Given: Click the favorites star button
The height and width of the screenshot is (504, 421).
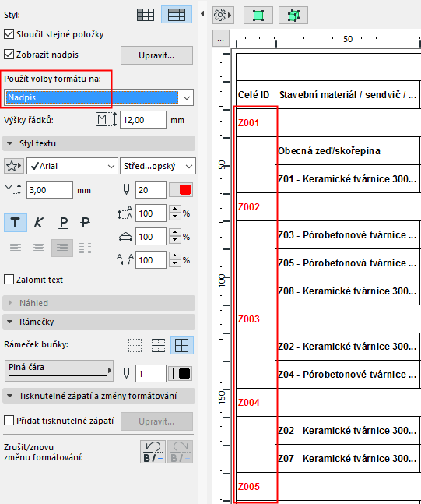Looking at the screenshot, I should tap(14, 166).
